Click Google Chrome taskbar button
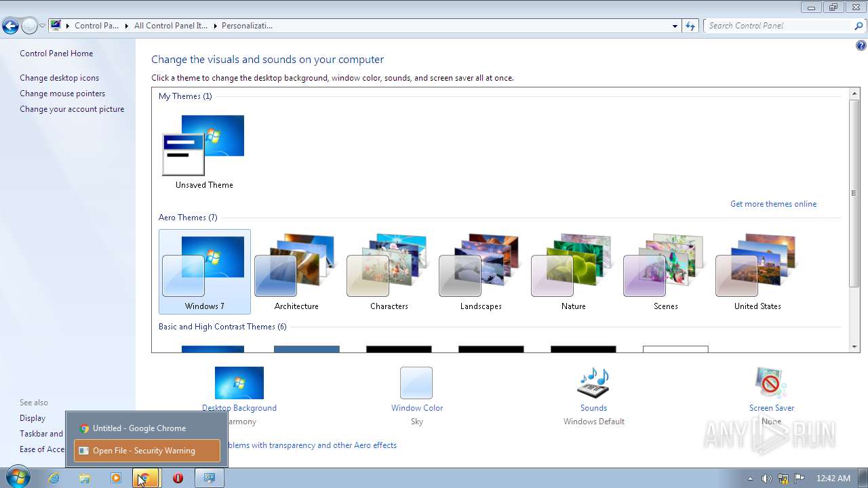Screen dimensions: 868x488 [146, 478]
